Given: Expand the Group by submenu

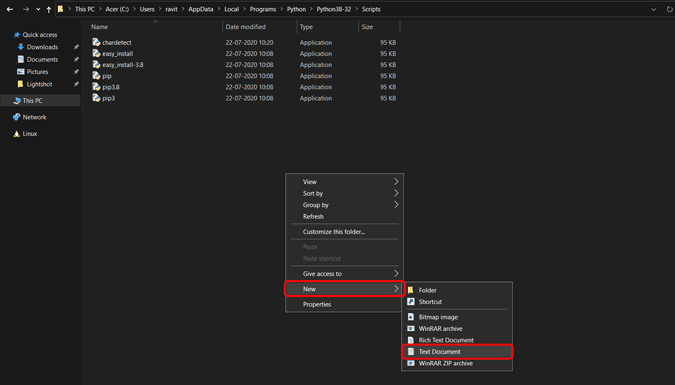Looking at the screenshot, I should [344, 205].
